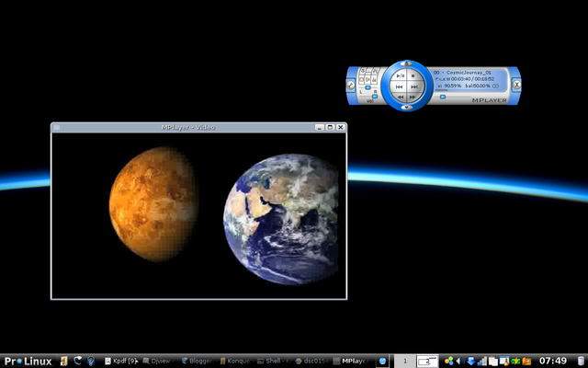Click the MPlayer video display area
Image resolution: width=588 pixels, height=368 pixels.
click(x=198, y=214)
